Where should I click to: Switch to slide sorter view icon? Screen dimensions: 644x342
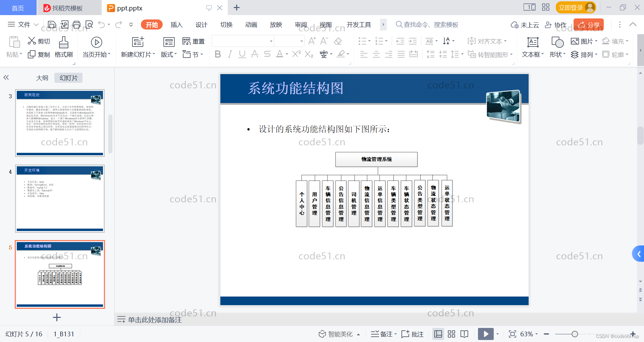pyautogui.click(x=451, y=334)
